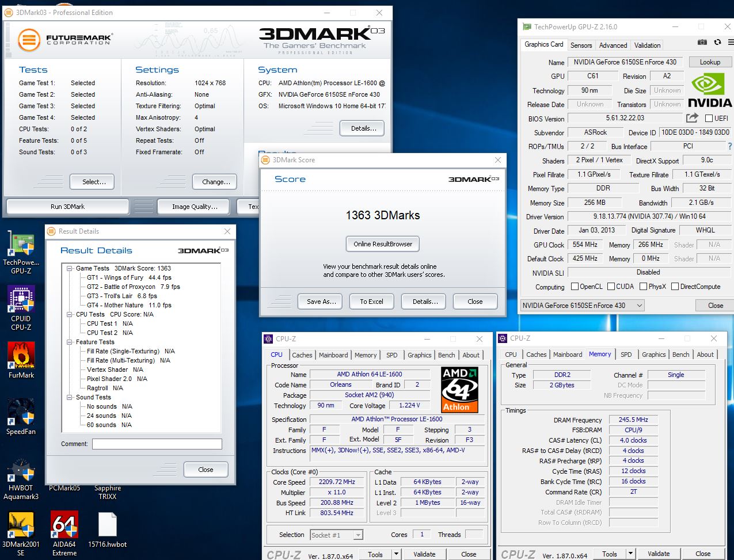Image resolution: width=734 pixels, height=560 pixels.
Task: Click the left CPU-Z window title icon
Action: pos(269,339)
